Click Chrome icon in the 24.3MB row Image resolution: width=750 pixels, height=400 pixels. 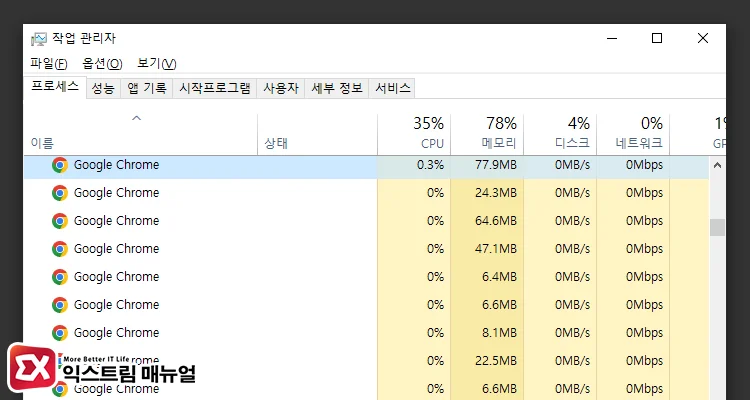click(x=60, y=193)
